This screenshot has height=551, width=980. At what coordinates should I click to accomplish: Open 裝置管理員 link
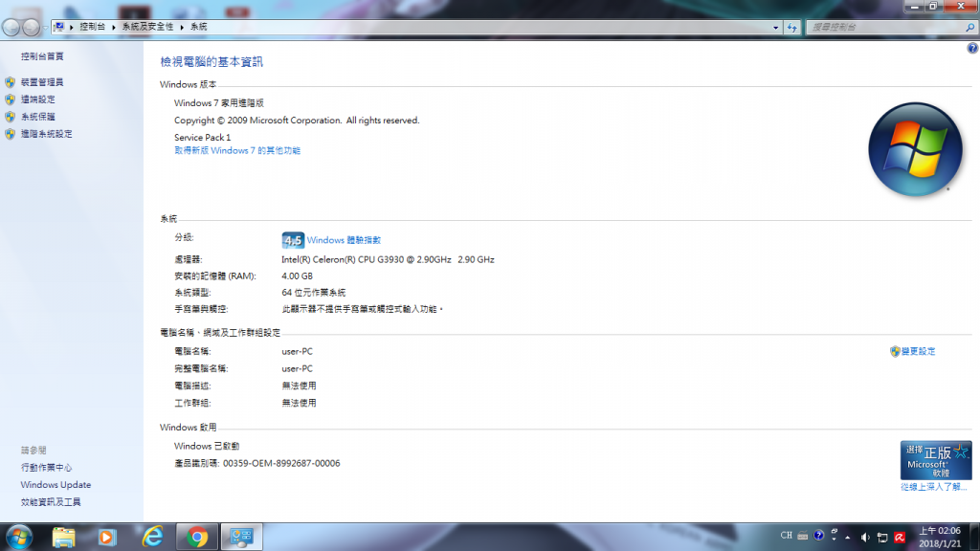(42, 82)
